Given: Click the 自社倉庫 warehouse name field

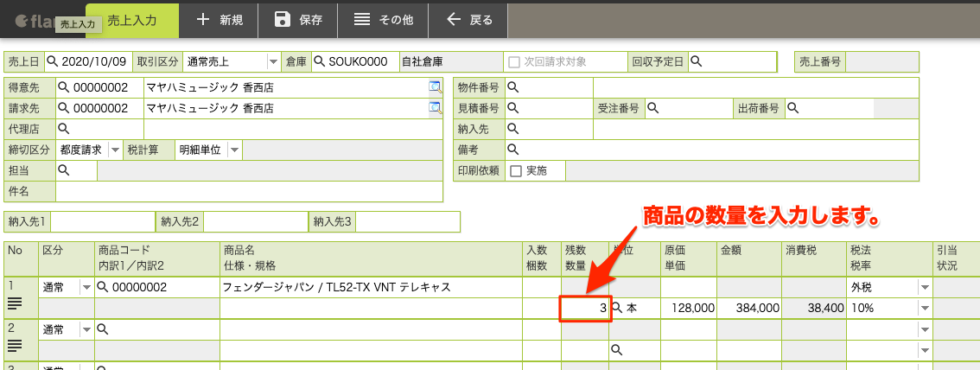Looking at the screenshot, I should [x=450, y=61].
